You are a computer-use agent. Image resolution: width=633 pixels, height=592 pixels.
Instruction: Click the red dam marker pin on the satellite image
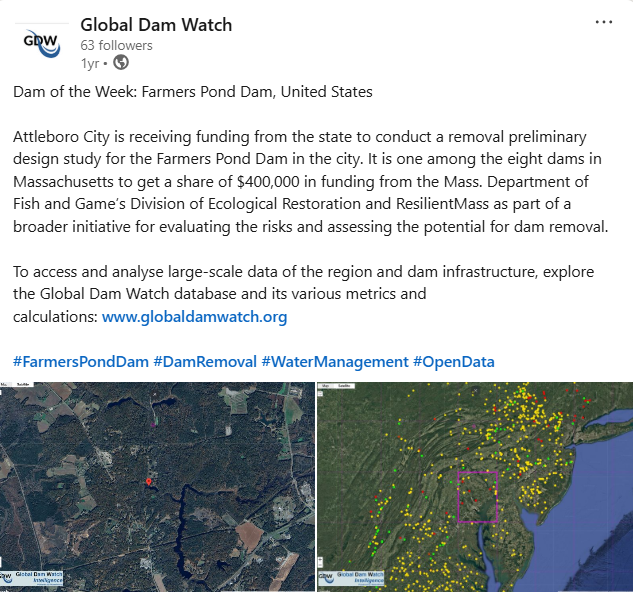click(149, 482)
